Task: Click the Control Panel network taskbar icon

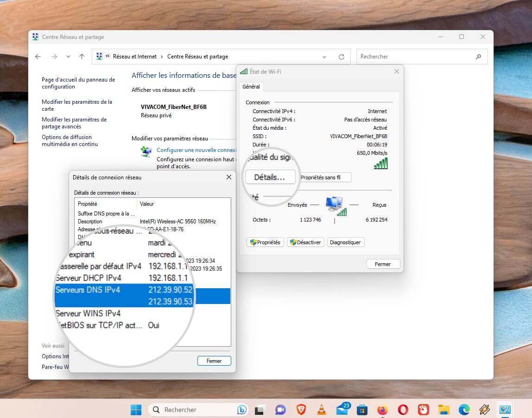Action: coord(505,410)
